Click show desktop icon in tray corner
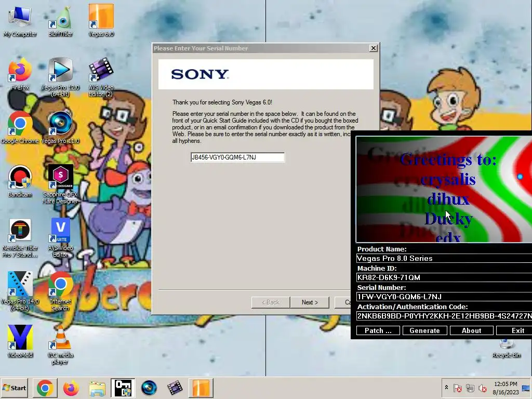 click(x=526, y=388)
